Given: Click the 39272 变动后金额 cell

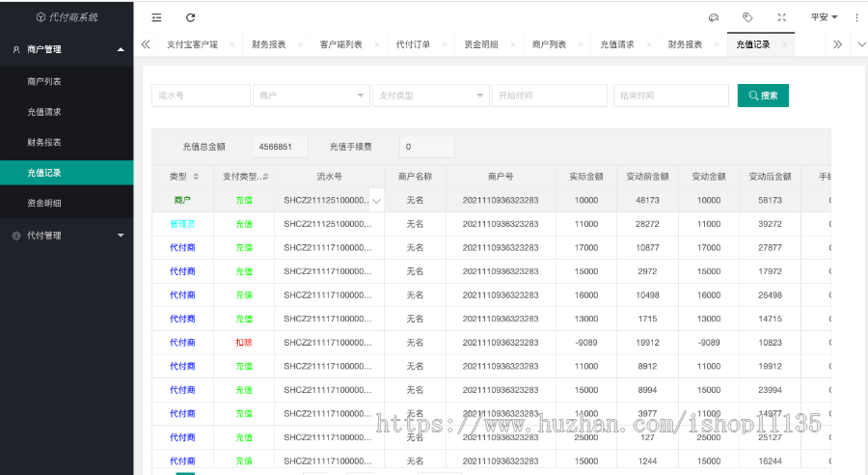Looking at the screenshot, I should (770, 224).
